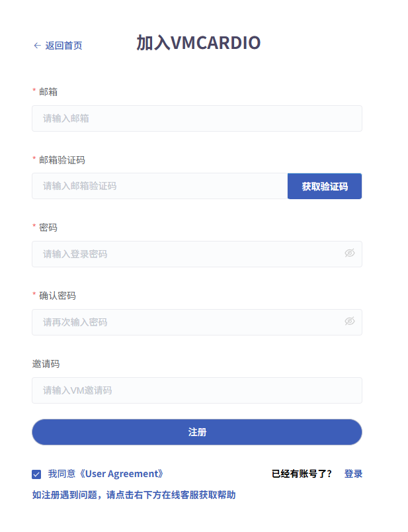The image size is (408, 532).
Task: Toggle password visibility in the 密码 field
Action: pyautogui.click(x=349, y=253)
